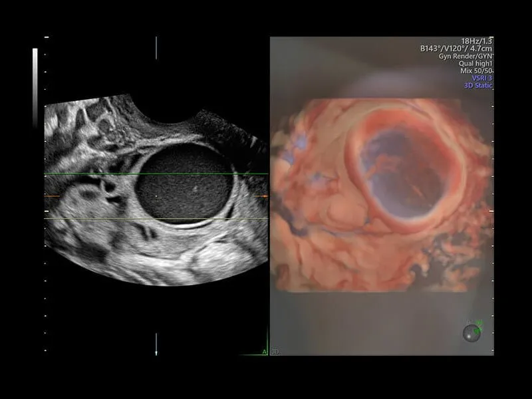Click the dark cyst in 2D image

click(184, 185)
